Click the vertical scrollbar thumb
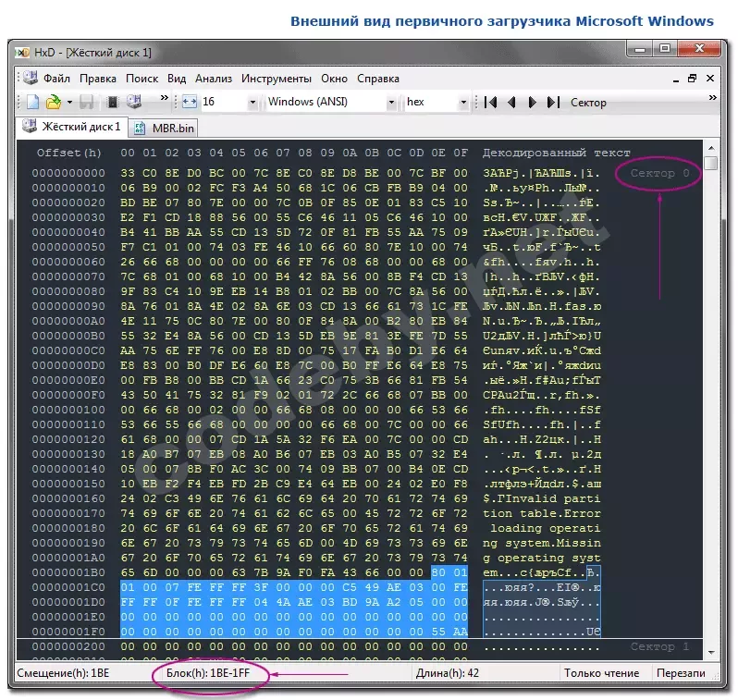 711,163
